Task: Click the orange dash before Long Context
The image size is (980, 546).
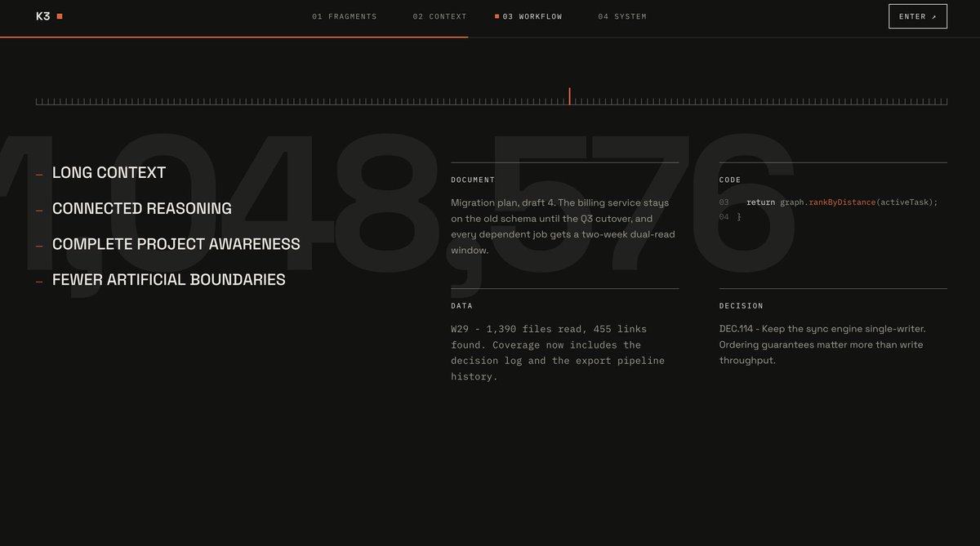Action: tap(39, 175)
